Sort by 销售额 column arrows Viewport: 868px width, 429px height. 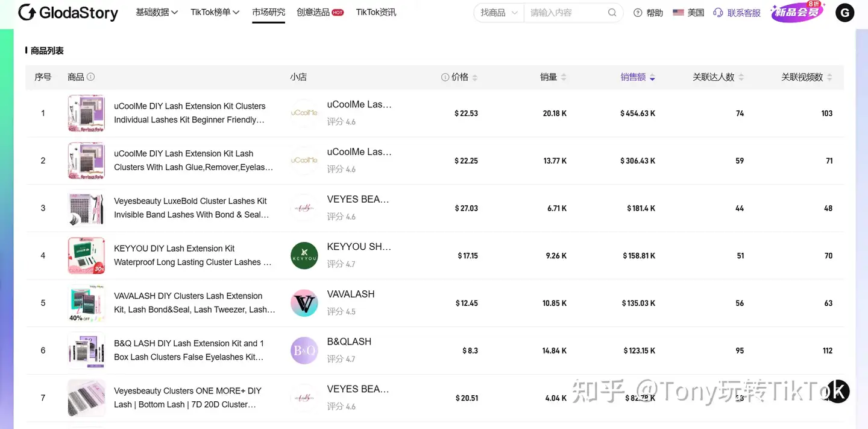[x=652, y=77]
